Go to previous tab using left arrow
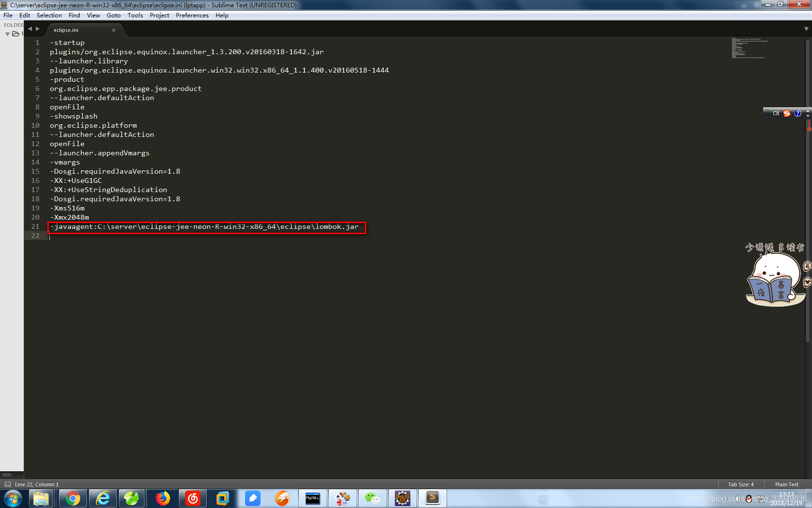This screenshot has height=508, width=812. click(x=30, y=29)
